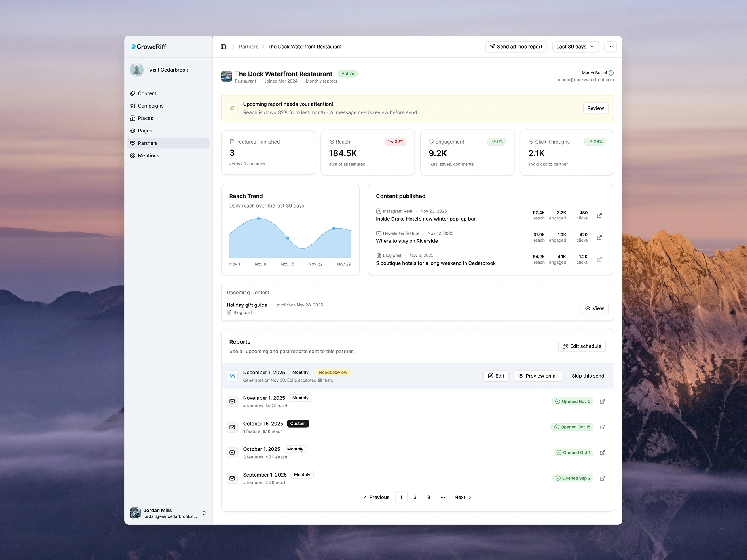Screen dimensions: 747x560
Task: Select Partners in the sidebar
Action: (x=168, y=143)
